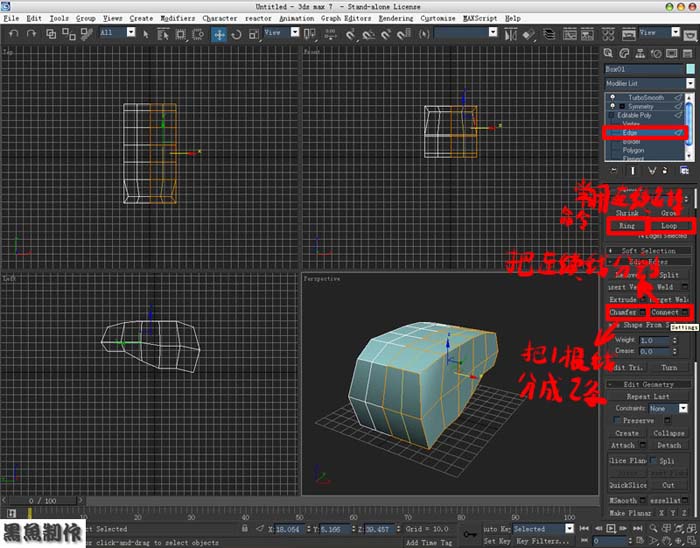This screenshot has width=700, height=548.
Task: Expand the Soft Selection rollout
Action: pyautogui.click(x=648, y=251)
